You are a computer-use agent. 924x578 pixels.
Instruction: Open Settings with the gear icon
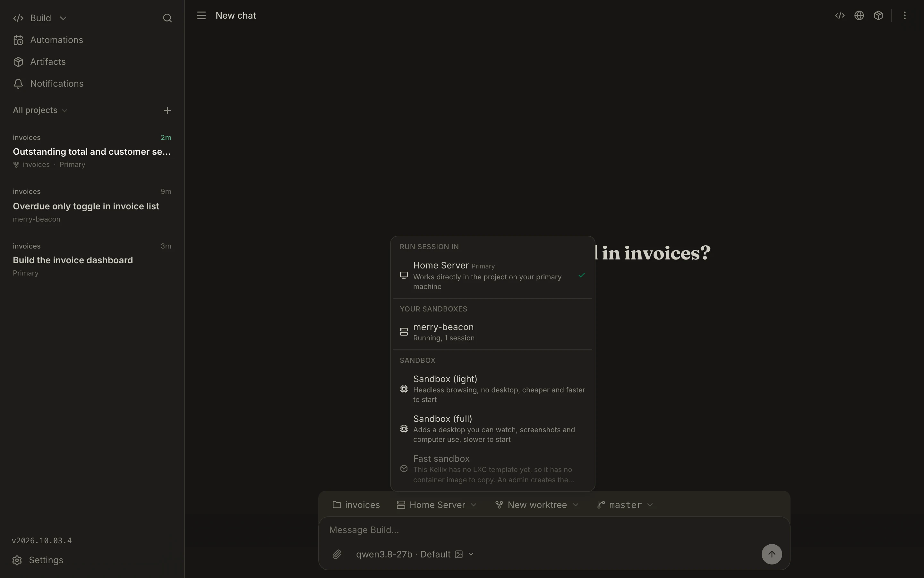pyautogui.click(x=38, y=560)
